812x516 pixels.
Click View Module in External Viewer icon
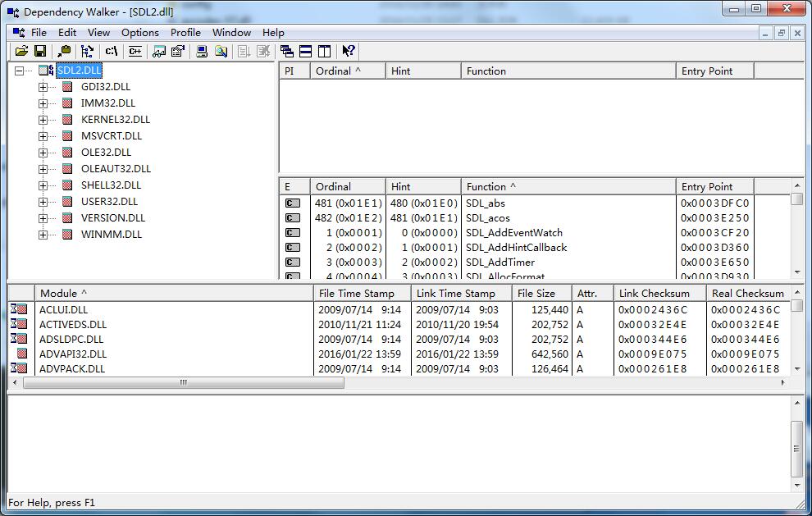coord(159,51)
